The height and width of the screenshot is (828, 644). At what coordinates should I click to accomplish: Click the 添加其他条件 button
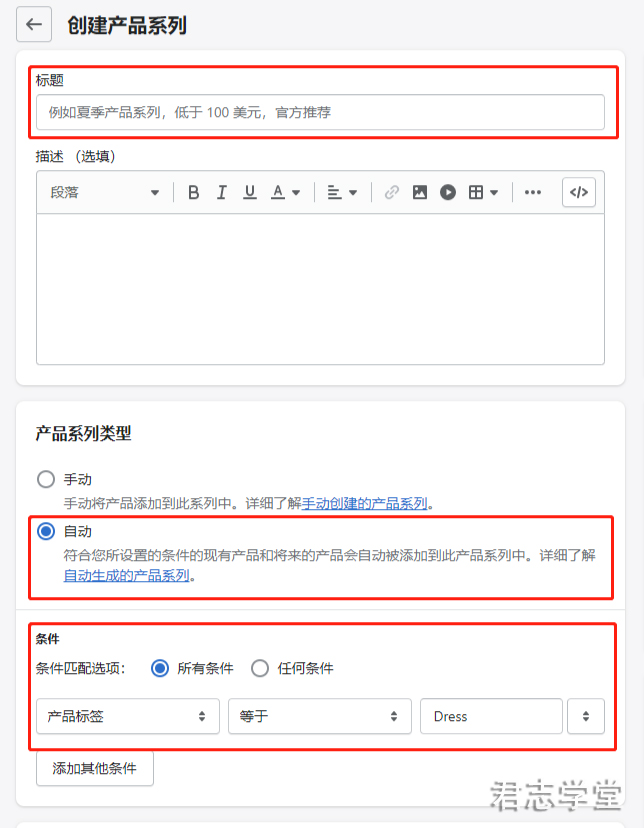click(95, 768)
